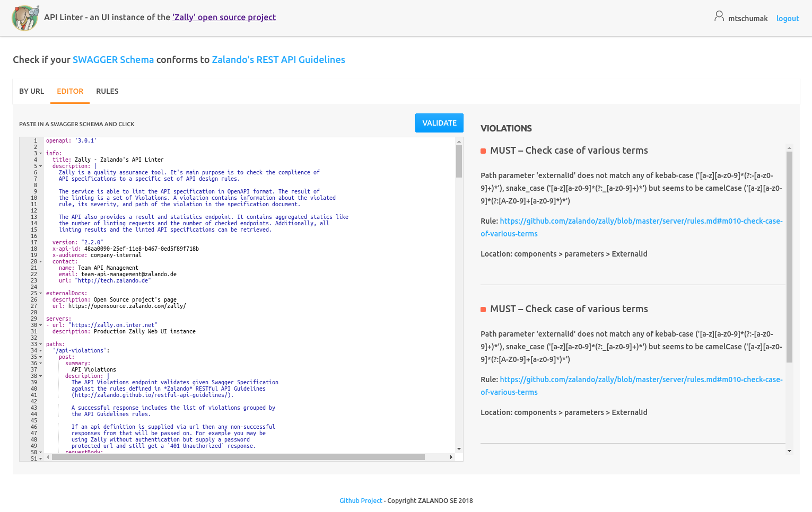
Task: Collapse the summary fold at line 36
Action: pyautogui.click(x=40, y=364)
